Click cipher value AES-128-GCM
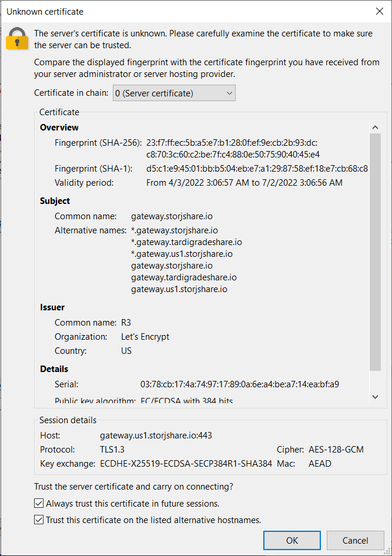 [x=336, y=449]
